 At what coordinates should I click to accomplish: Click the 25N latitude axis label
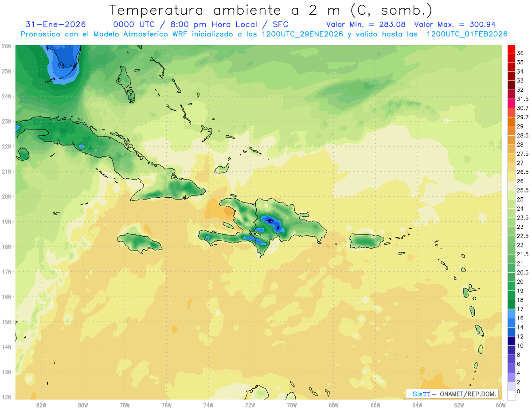6,71
